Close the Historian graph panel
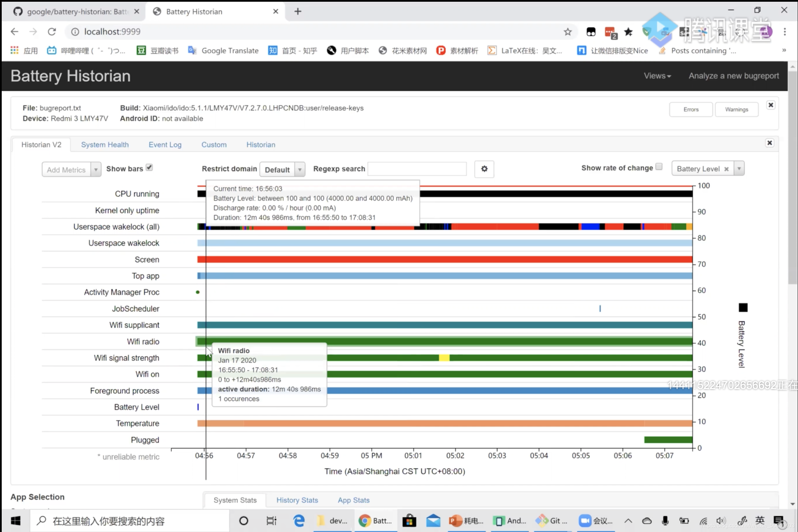Screen dimensions: 798x532 [x=770, y=143]
